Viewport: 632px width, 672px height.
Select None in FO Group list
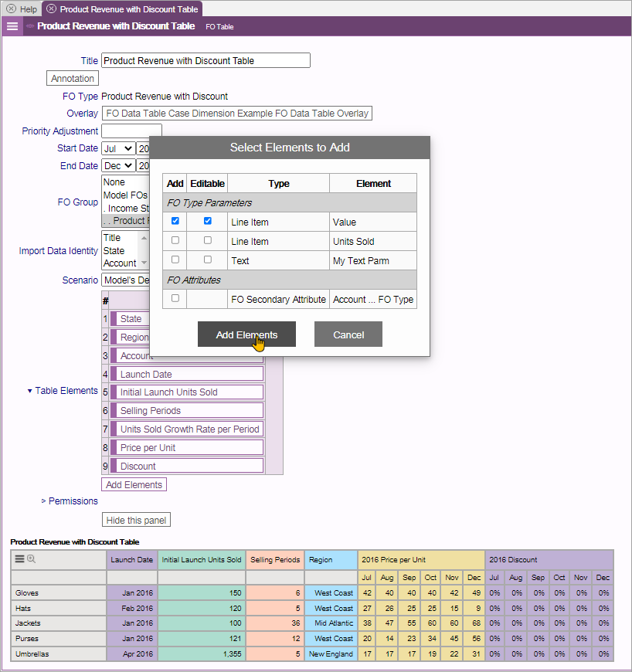coord(125,182)
